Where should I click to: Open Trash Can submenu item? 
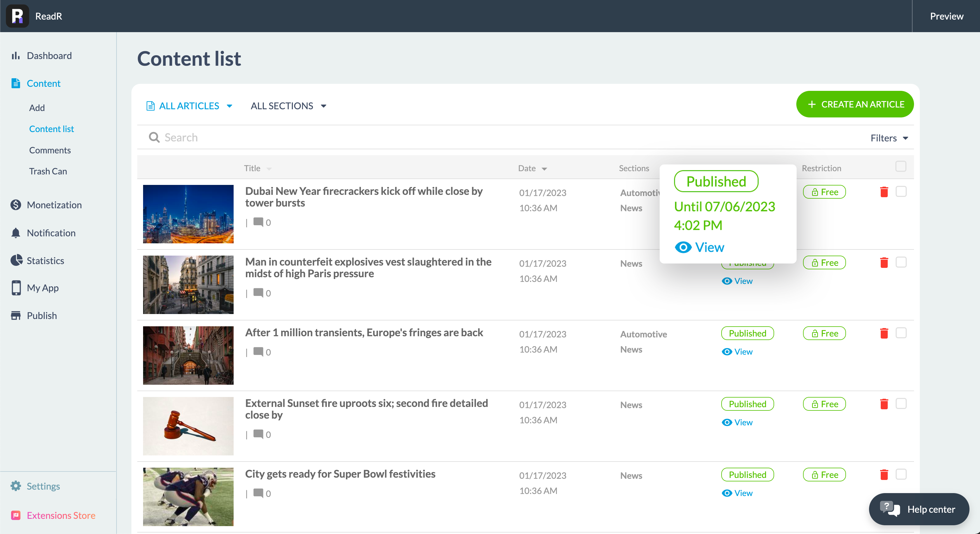pos(48,171)
